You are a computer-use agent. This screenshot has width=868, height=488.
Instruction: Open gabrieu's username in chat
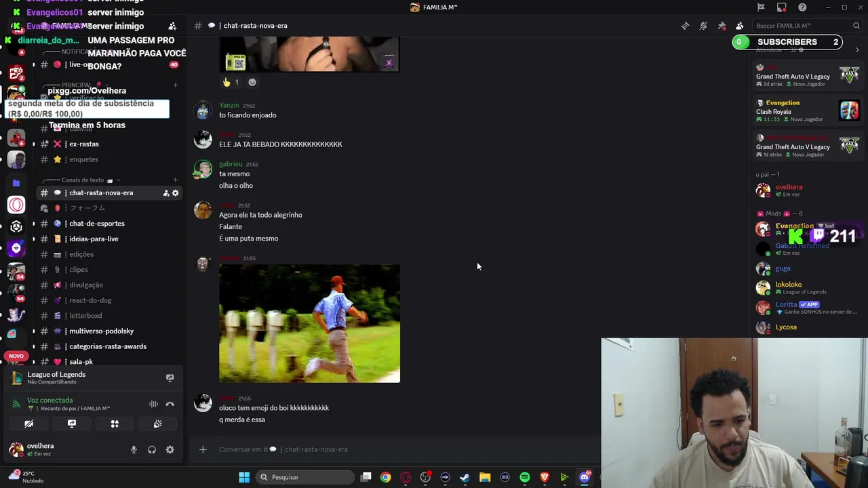coord(231,165)
